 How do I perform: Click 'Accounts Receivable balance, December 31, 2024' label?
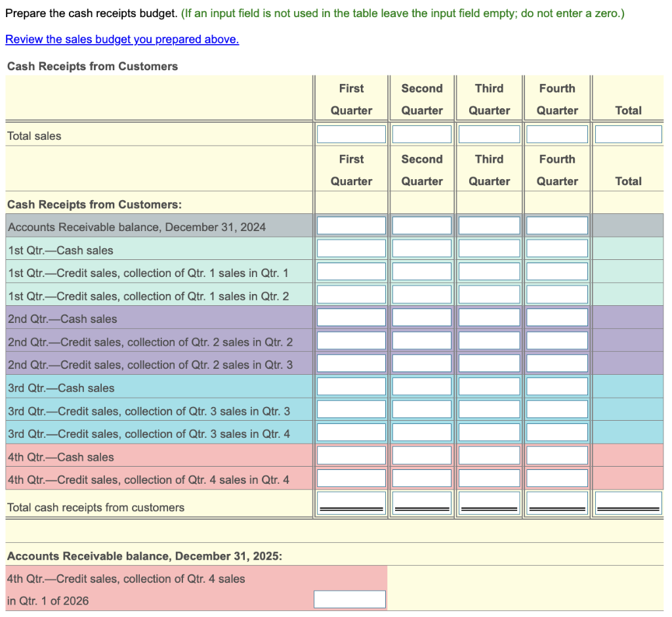(x=136, y=227)
